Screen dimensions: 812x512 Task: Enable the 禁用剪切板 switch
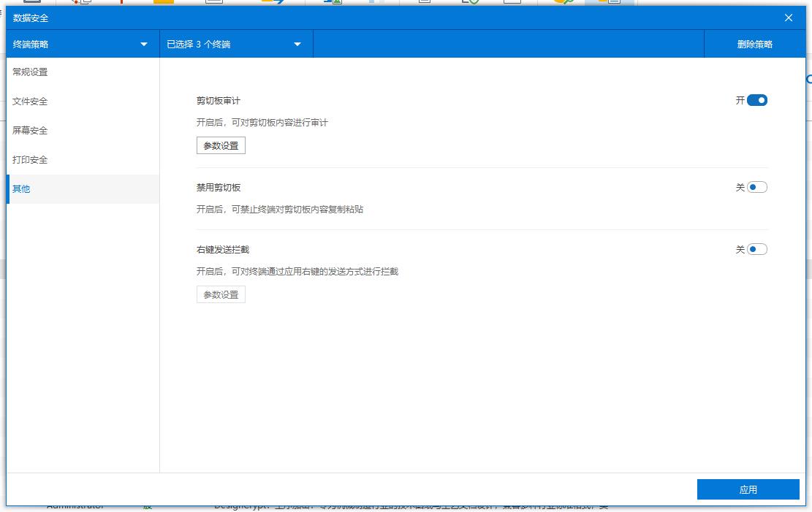tap(756, 188)
